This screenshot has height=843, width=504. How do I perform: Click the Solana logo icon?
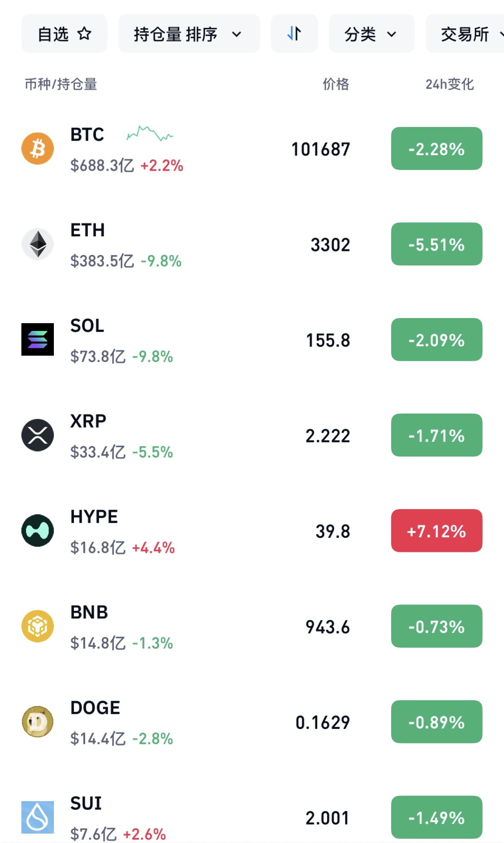tap(38, 339)
